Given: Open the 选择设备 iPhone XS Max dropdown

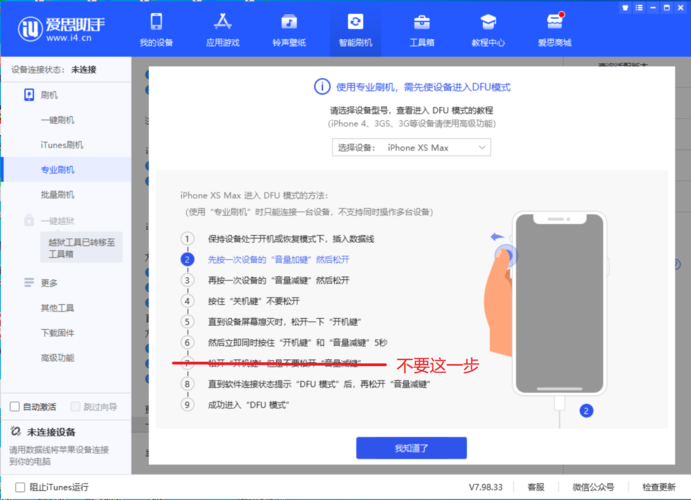Looking at the screenshot, I should [411, 148].
